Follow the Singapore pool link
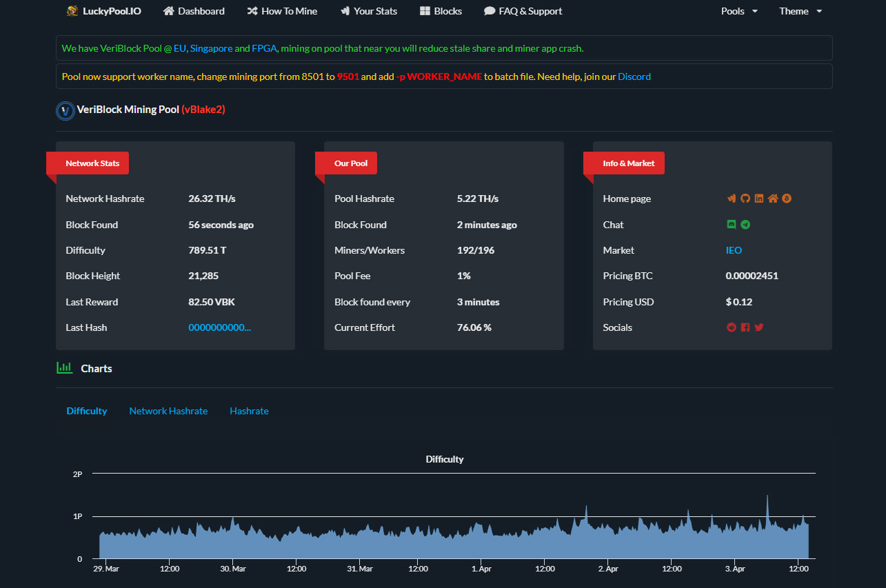This screenshot has width=886, height=588. 211,49
